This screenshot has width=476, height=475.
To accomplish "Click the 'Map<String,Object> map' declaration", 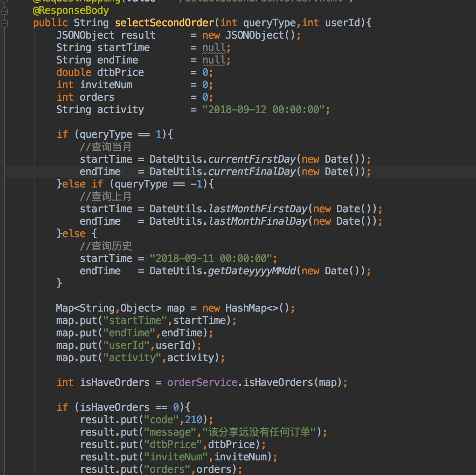I will 120,308.
